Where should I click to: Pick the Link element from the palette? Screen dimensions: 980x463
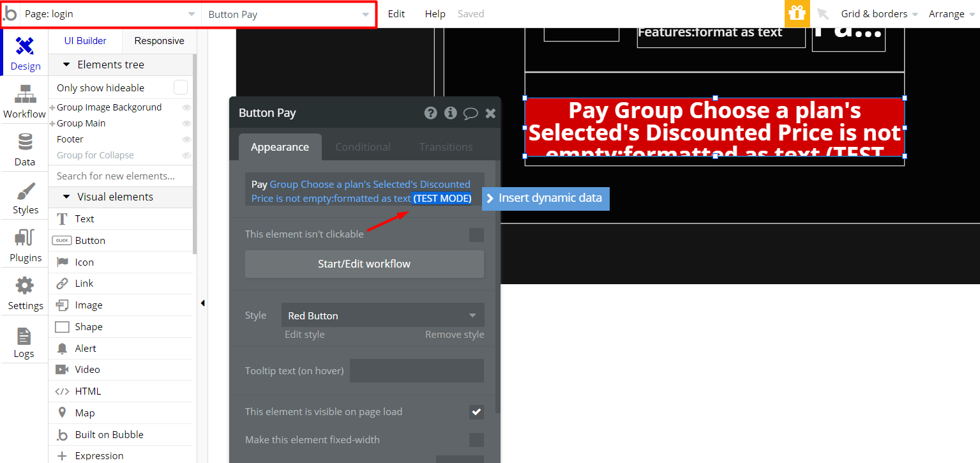(121, 284)
